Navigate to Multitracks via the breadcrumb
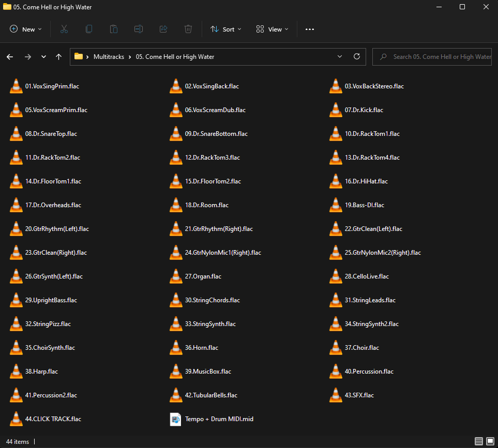 pyautogui.click(x=109, y=57)
